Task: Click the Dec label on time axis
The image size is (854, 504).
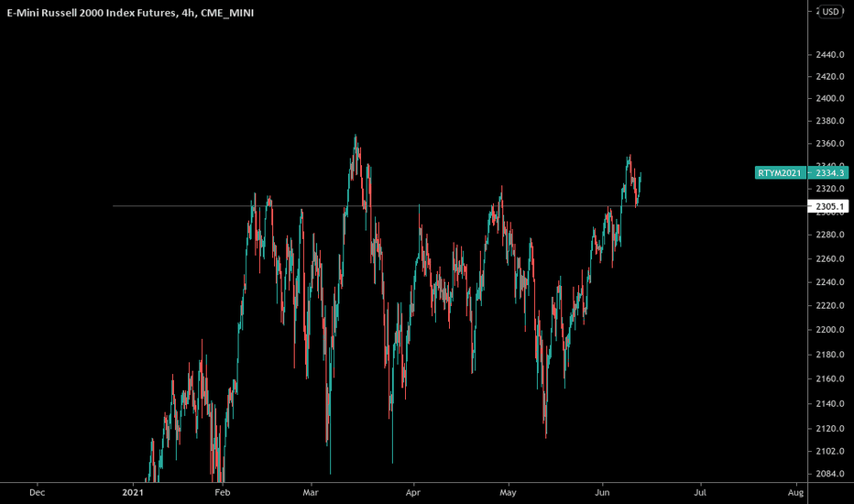Action: (37, 493)
